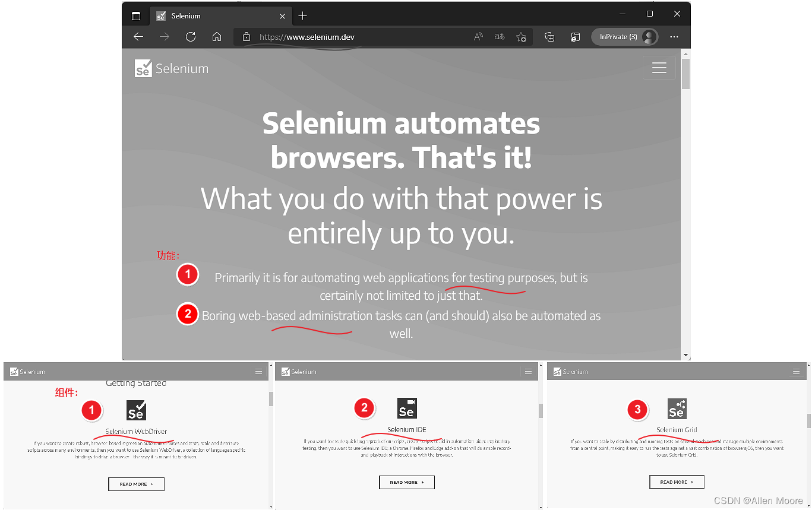
Task: Click the Selenium logo on main page
Action: point(172,68)
